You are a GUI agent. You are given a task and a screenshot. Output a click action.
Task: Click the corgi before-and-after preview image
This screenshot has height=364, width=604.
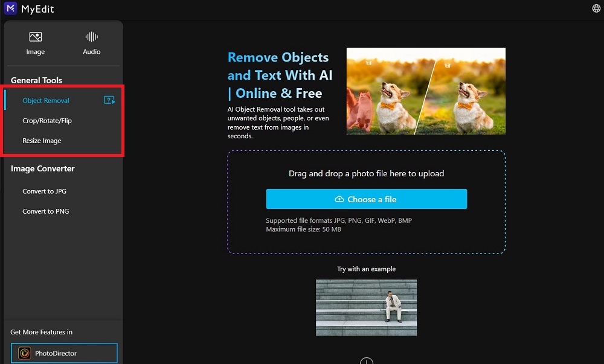coord(425,91)
